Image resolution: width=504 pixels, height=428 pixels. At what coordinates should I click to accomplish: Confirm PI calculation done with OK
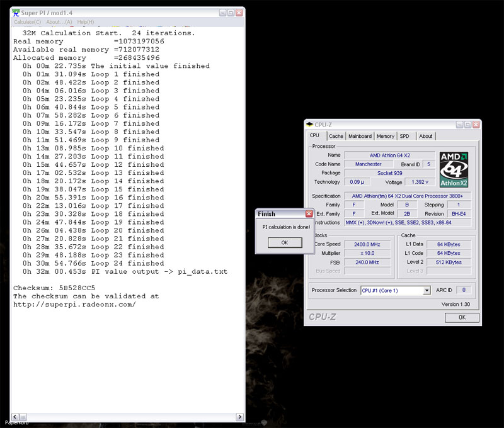click(x=285, y=242)
